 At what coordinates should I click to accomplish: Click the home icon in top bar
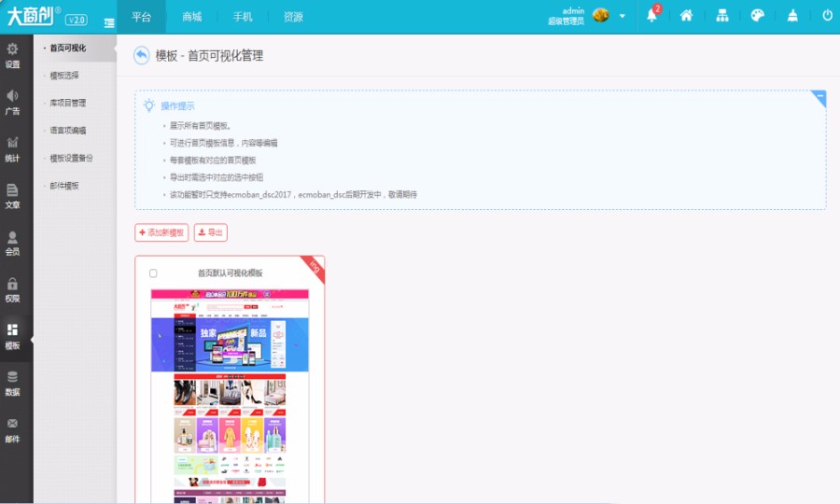(686, 16)
